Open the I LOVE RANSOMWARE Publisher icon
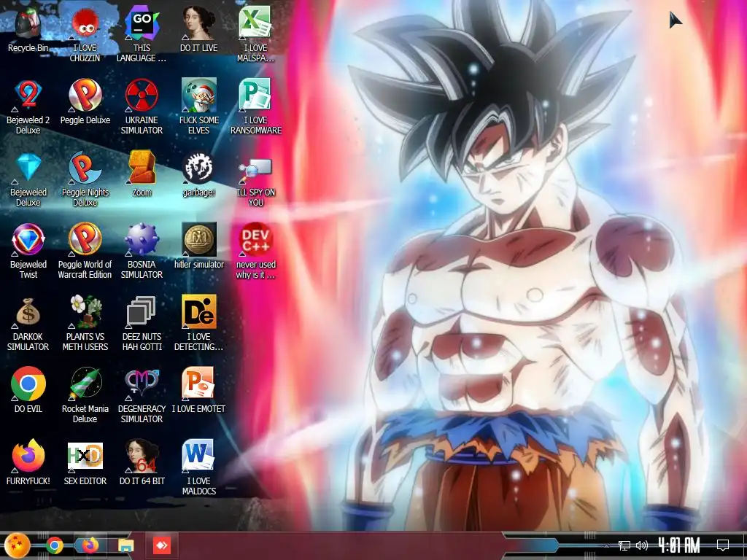This screenshot has width=747, height=560. pyautogui.click(x=255, y=94)
